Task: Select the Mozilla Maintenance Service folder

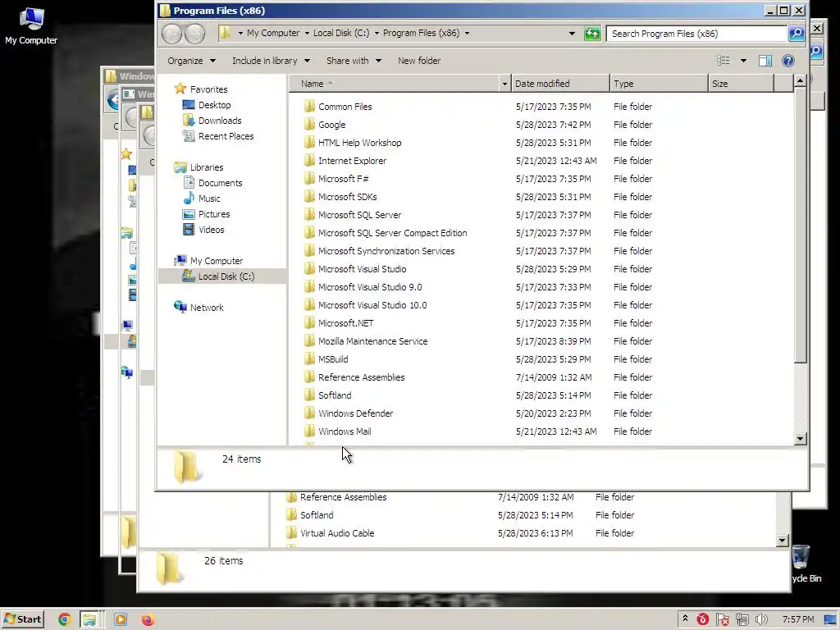Action: coord(373,341)
